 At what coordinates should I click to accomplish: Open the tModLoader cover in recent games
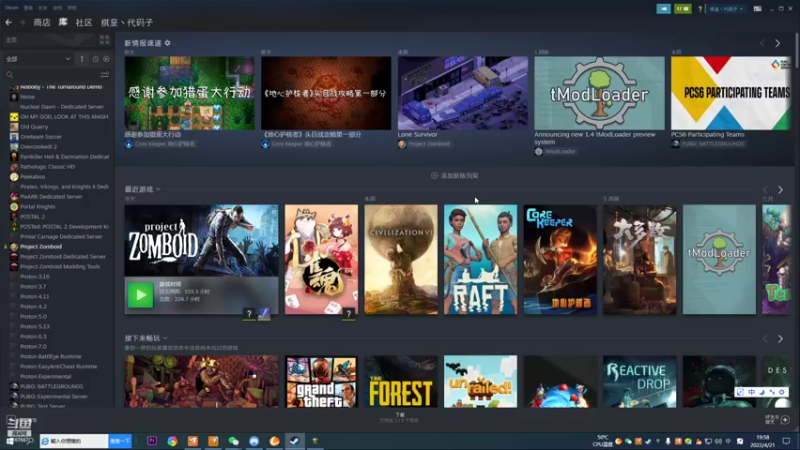[x=719, y=260]
